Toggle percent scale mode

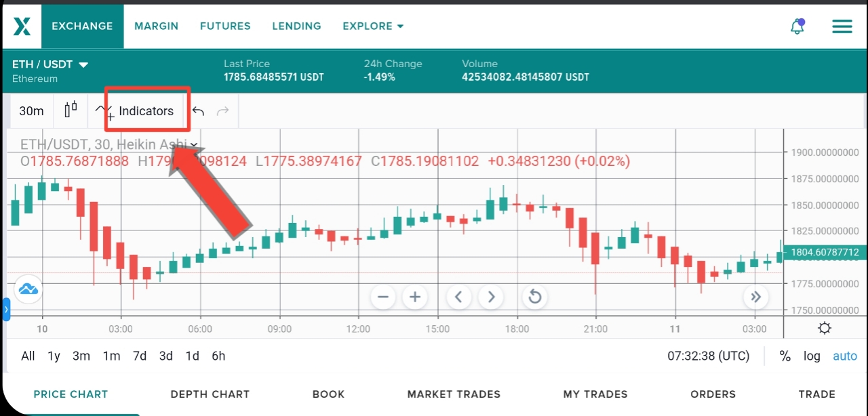pyautogui.click(x=785, y=356)
